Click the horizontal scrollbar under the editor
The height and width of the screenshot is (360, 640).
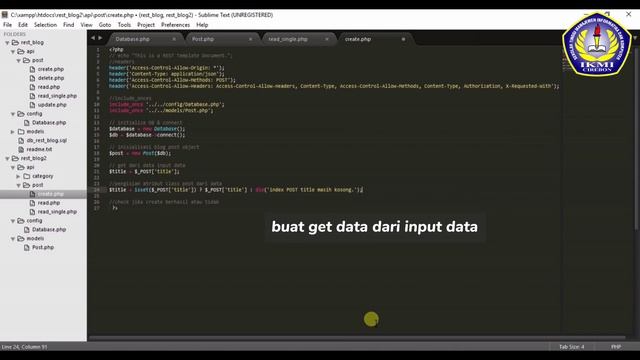pyautogui.click(x=357, y=338)
